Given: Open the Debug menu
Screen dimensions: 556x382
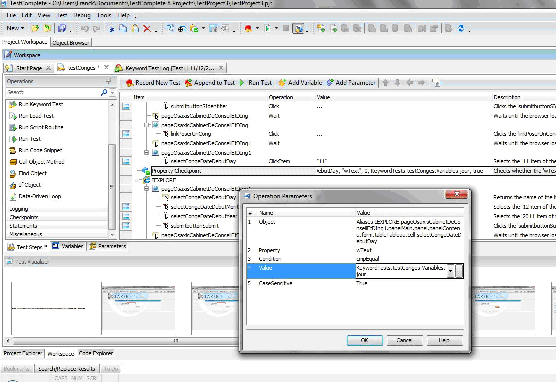Looking at the screenshot, I should click(x=82, y=15).
